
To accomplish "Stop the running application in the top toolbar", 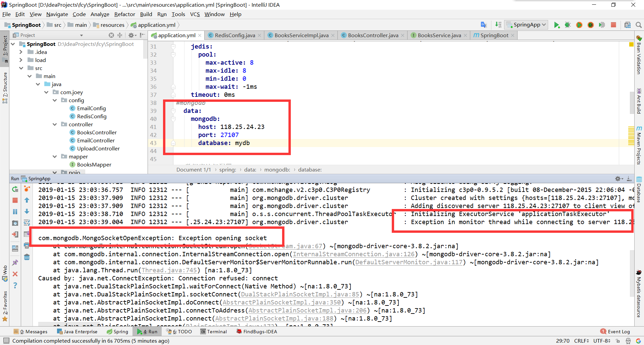I will 613,25.
